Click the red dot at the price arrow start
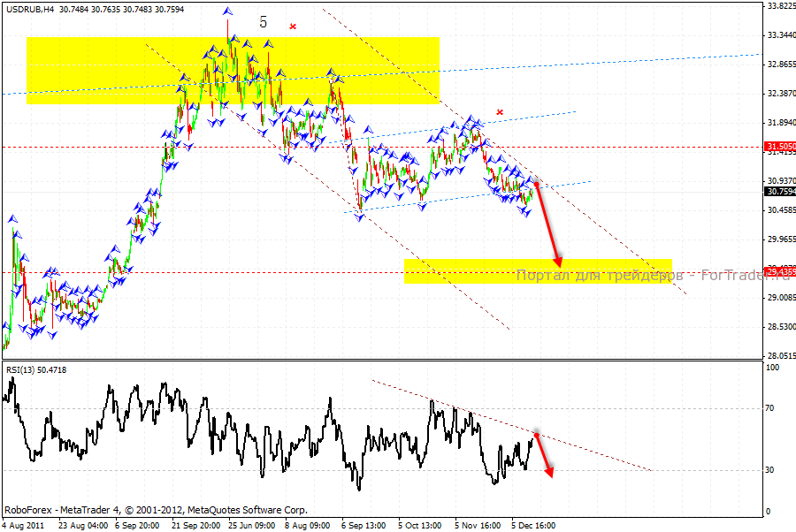Image resolution: width=796 pixels, height=532 pixels. coord(537,185)
